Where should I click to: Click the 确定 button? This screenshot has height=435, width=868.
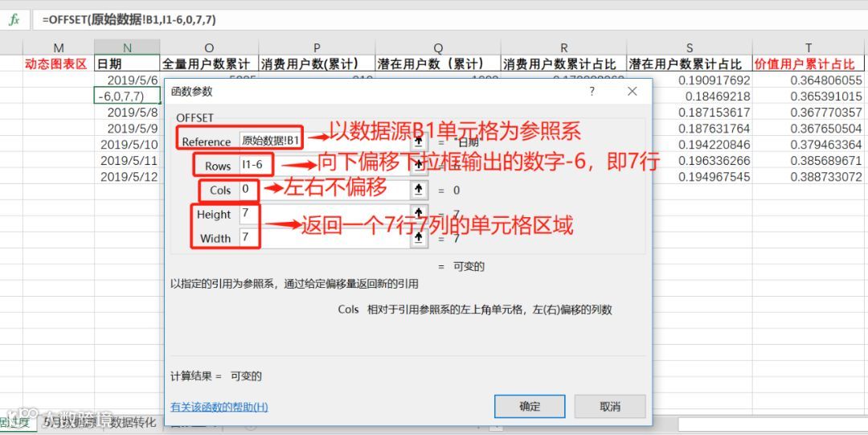pos(530,406)
